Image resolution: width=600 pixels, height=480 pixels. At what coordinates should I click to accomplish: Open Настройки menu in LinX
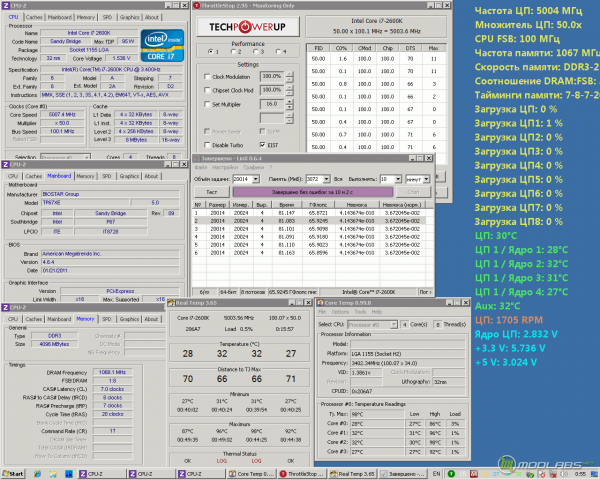click(x=225, y=167)
